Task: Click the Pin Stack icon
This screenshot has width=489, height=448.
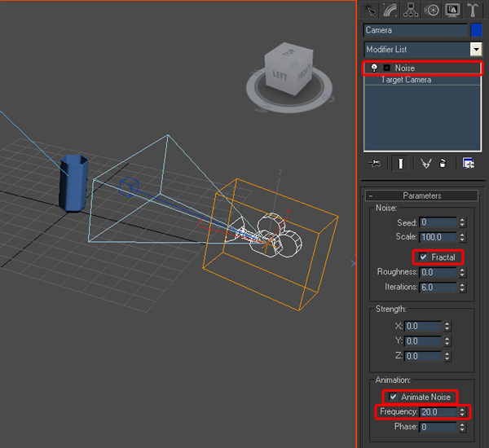Action: click(x=374, y=163)
